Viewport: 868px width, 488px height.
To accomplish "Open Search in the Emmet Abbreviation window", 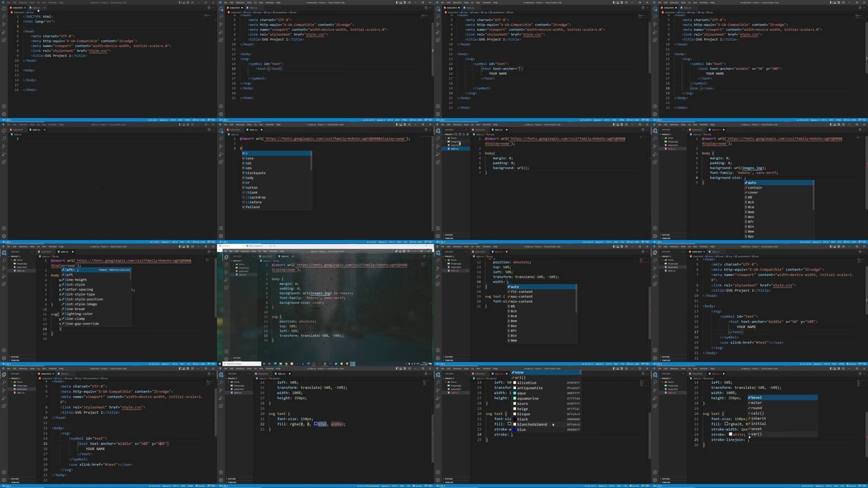I will pyautogui.click(x=4, y=260).
